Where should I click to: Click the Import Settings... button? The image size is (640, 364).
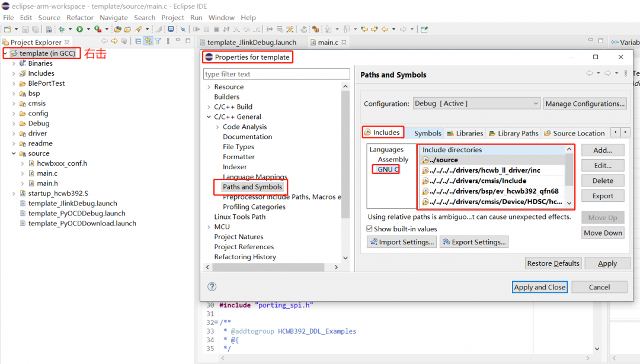tap(402, 242)
